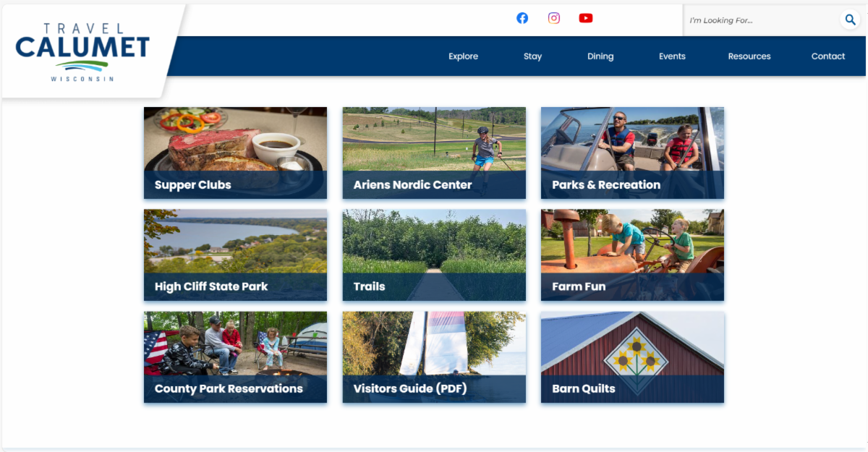The image size is (868, 452).
Task: Select the Parks & Recreation tile
Action: coord(632,153)
